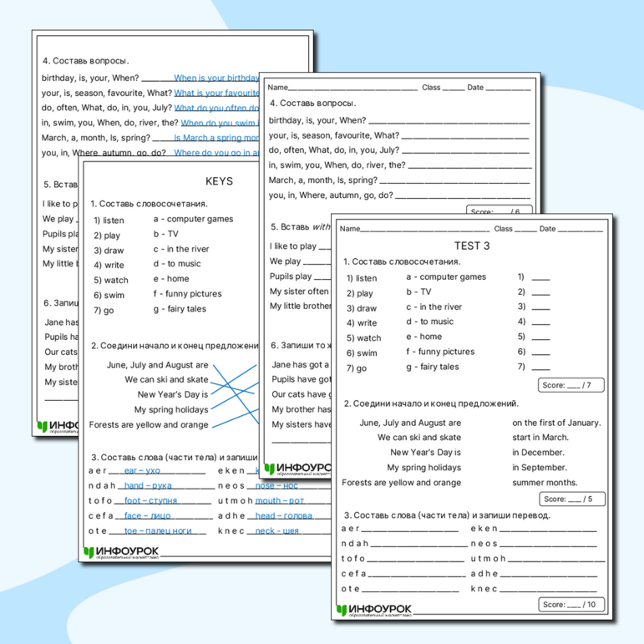The image size is (644, 644).
Task: Click the Name blank on the middle questions page
Action: [x=352, y=88]
